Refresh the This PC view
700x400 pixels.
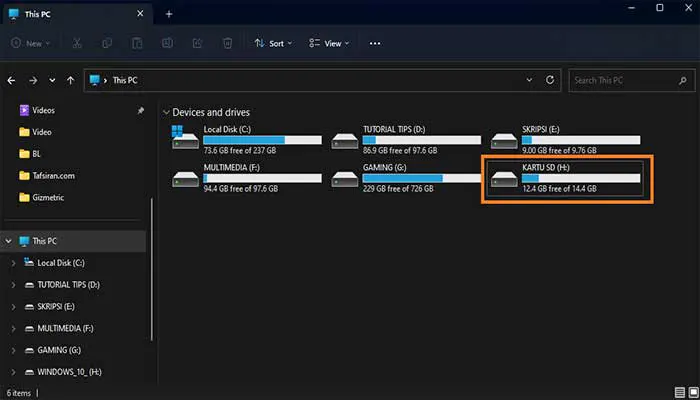pyautogui.click(x=550, y=80)
